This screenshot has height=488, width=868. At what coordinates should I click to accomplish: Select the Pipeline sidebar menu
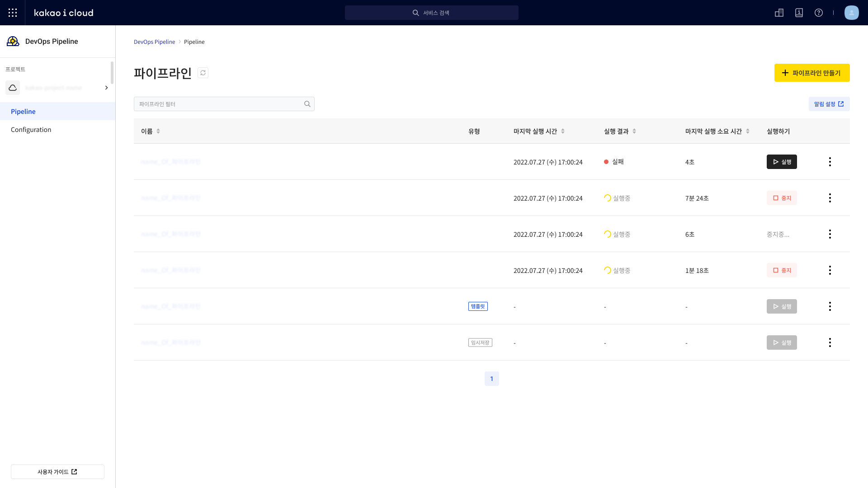tap(57, 111)
